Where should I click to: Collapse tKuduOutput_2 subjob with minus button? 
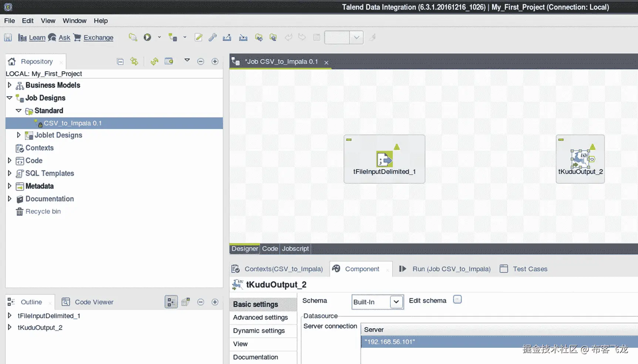(561, 140)
